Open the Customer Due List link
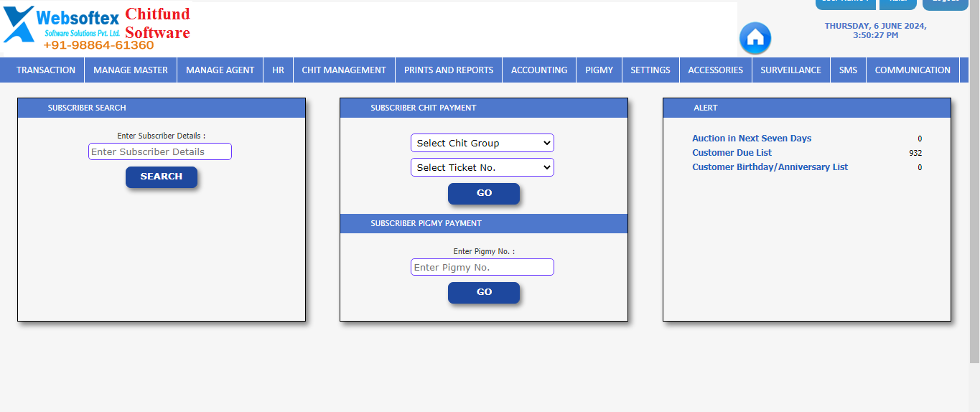 [x=732, y=153]
